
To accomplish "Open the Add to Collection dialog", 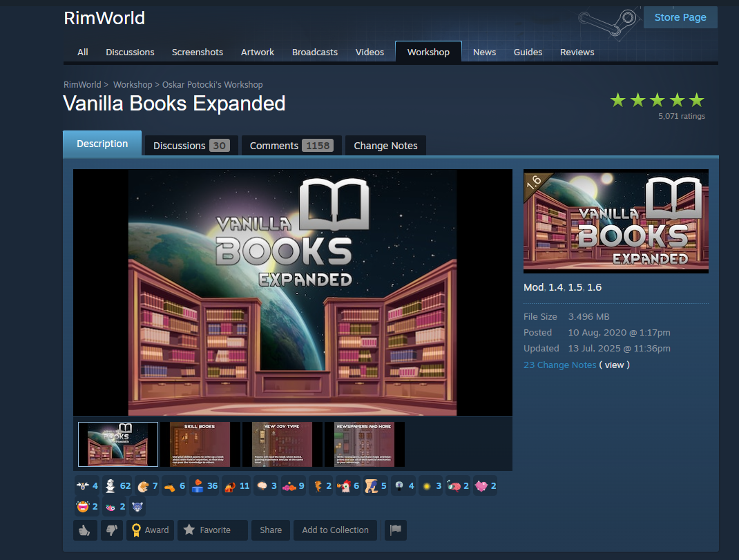I will 335,530.
